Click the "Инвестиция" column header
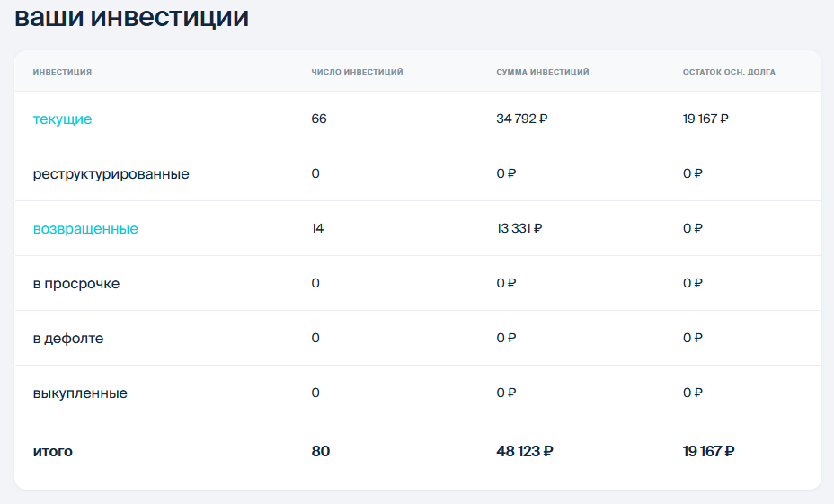Viewport: 834px width, 504px height. (x=62, y=72)
